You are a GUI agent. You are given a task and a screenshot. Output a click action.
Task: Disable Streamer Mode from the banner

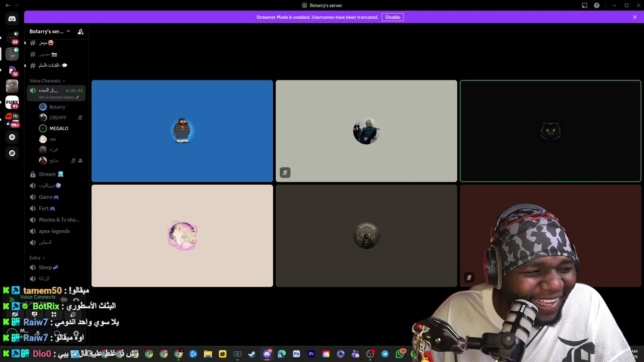pos(392,17)
